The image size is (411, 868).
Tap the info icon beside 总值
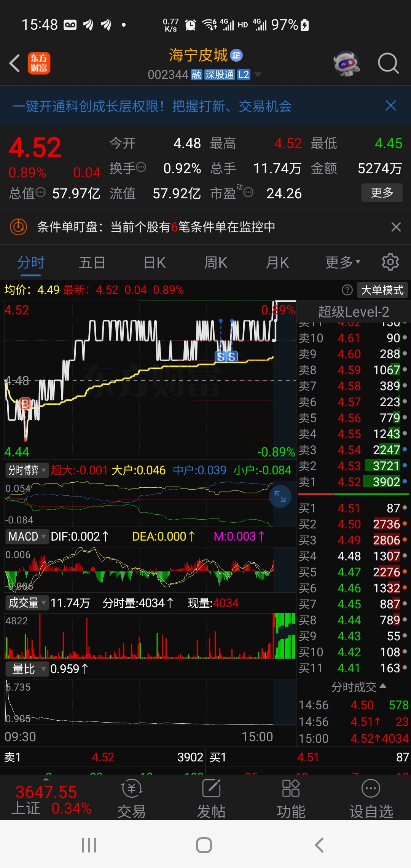click(x=40, y=192)
